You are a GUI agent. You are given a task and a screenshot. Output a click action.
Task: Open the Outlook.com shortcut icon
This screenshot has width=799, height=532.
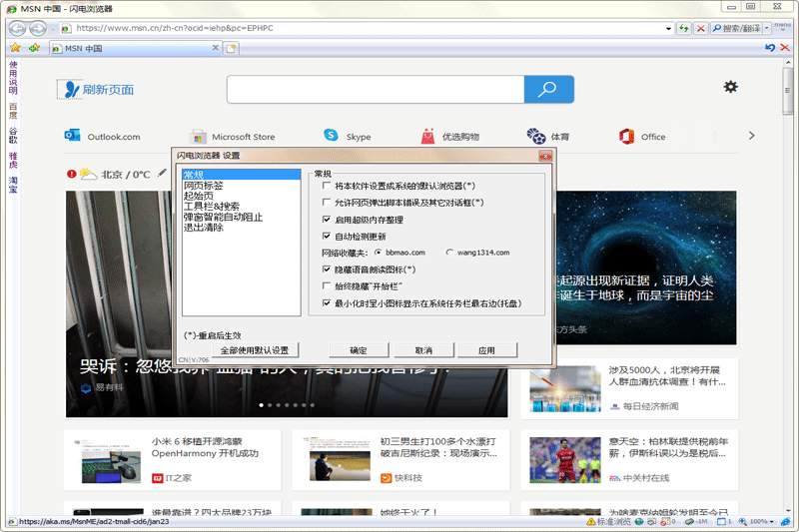72,136
